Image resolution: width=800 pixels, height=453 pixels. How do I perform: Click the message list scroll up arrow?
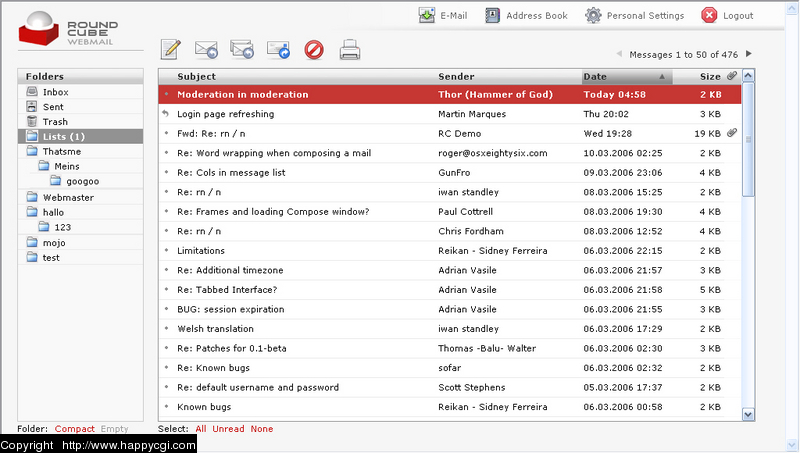748,76
